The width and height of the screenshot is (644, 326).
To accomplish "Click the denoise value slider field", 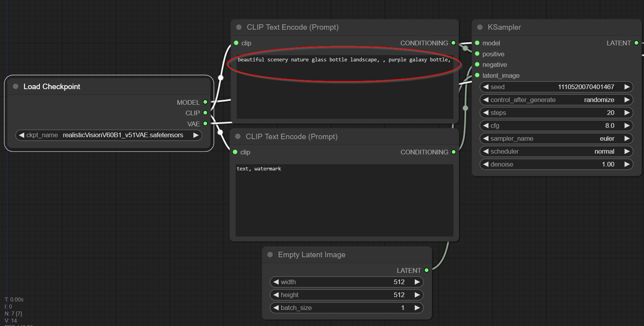I will click(556, 164).
